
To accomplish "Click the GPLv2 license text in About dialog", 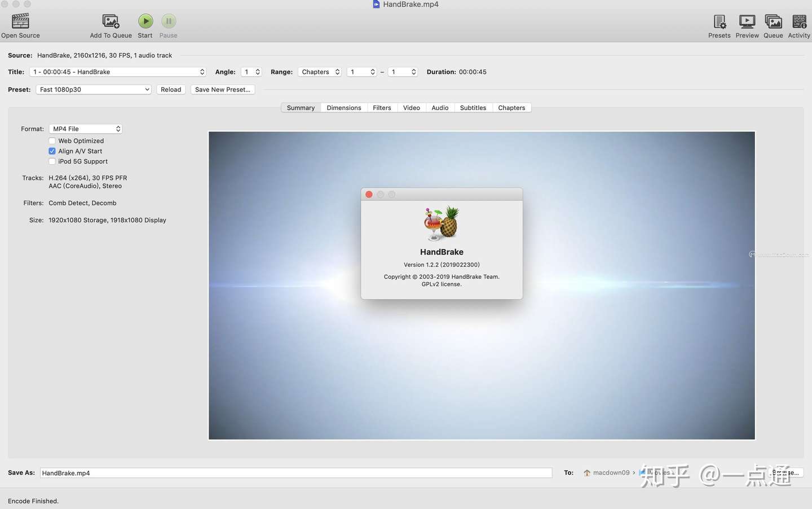I will 442,284.
